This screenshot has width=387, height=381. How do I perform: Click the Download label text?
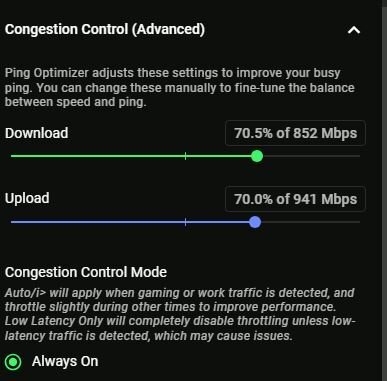37,133
